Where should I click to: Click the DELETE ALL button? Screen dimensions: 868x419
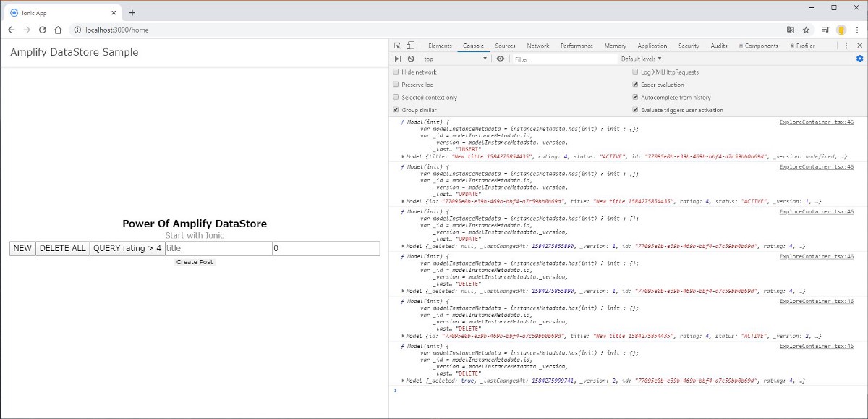(x=62, y=248)
